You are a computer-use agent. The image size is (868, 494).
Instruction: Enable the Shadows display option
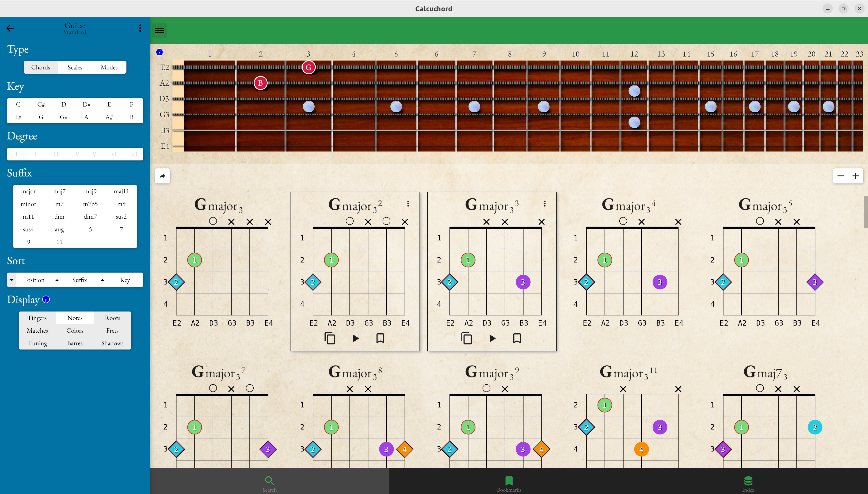(x=112, y=343)
